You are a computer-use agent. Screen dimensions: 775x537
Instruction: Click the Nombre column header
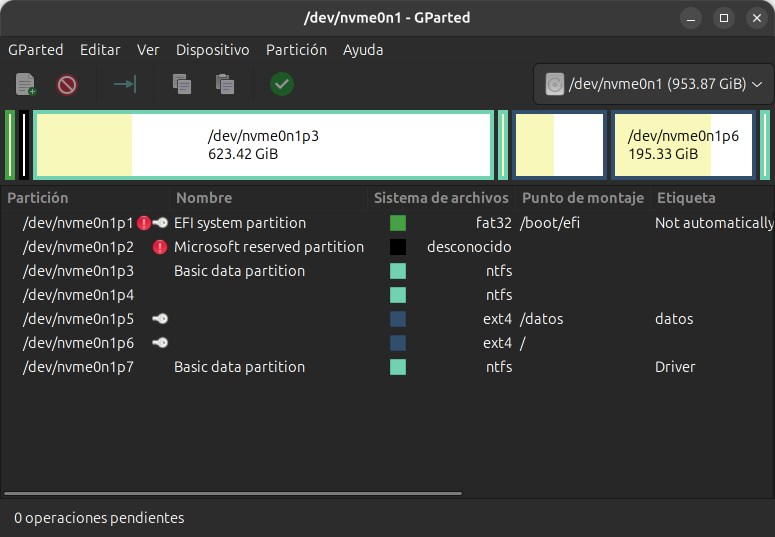tap(268, 198)
